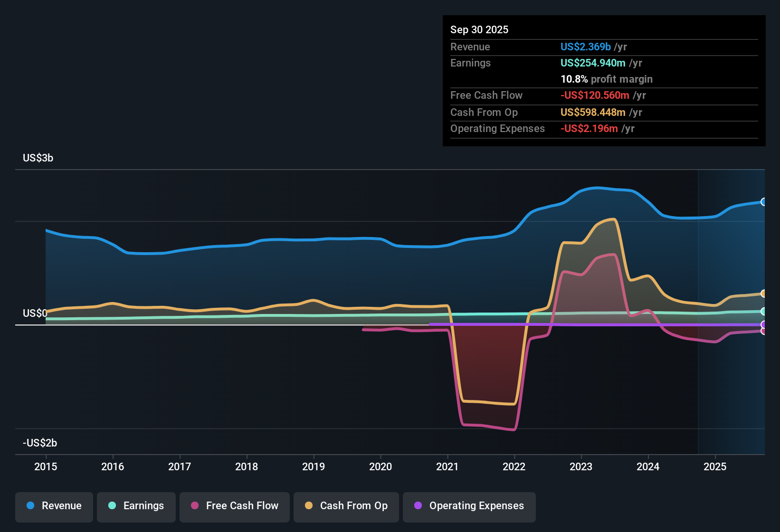The height and width of the screenshot is (532, 780).
Task: Toggle the Revenue series visibility
Action: 54,506
